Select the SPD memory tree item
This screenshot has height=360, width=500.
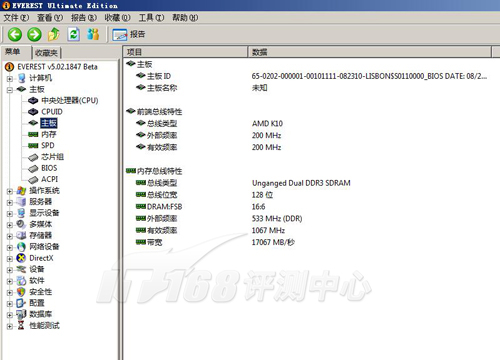coord(48,145)
